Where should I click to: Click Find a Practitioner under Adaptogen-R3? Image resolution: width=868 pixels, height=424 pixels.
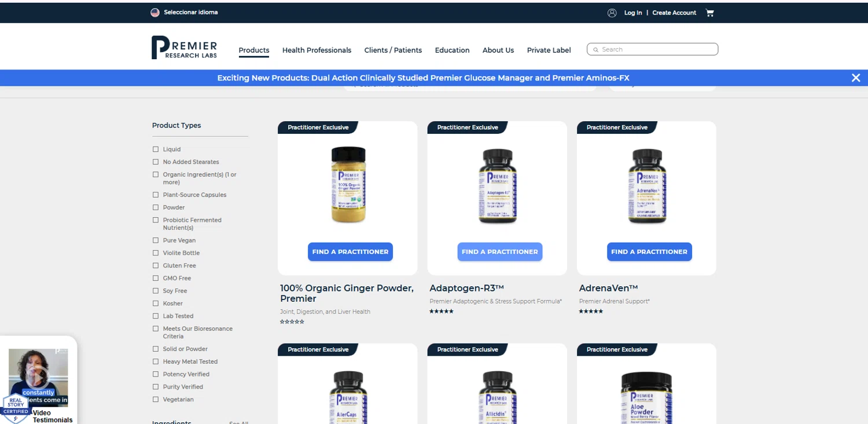coord(500,252)
